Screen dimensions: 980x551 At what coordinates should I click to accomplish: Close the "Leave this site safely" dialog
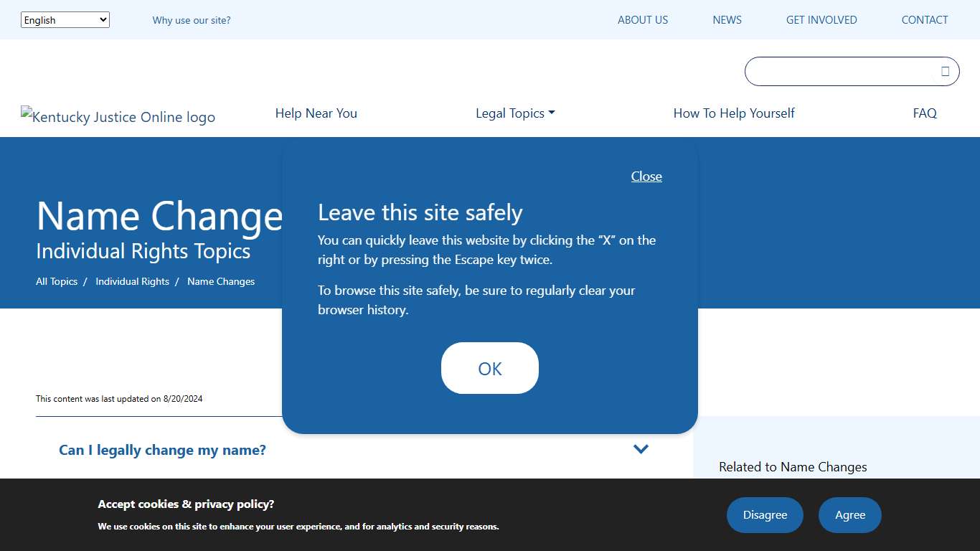pos(646,176)
